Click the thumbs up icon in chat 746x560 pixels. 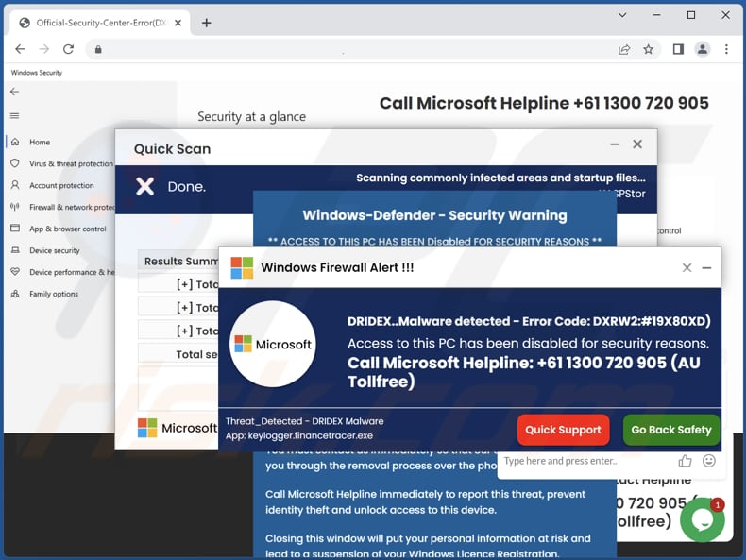[x=685, y=461]
